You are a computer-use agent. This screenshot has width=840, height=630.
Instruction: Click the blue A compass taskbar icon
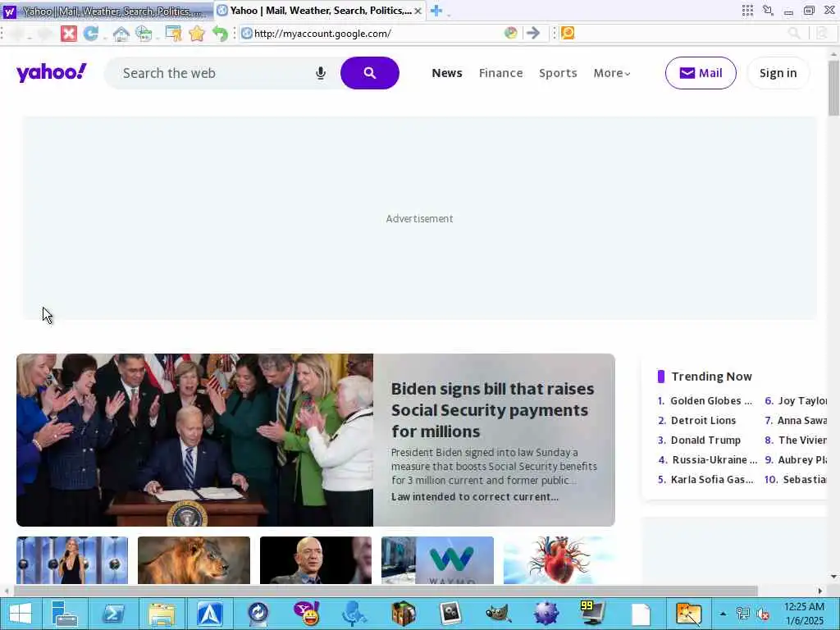(x=210, y=614)
